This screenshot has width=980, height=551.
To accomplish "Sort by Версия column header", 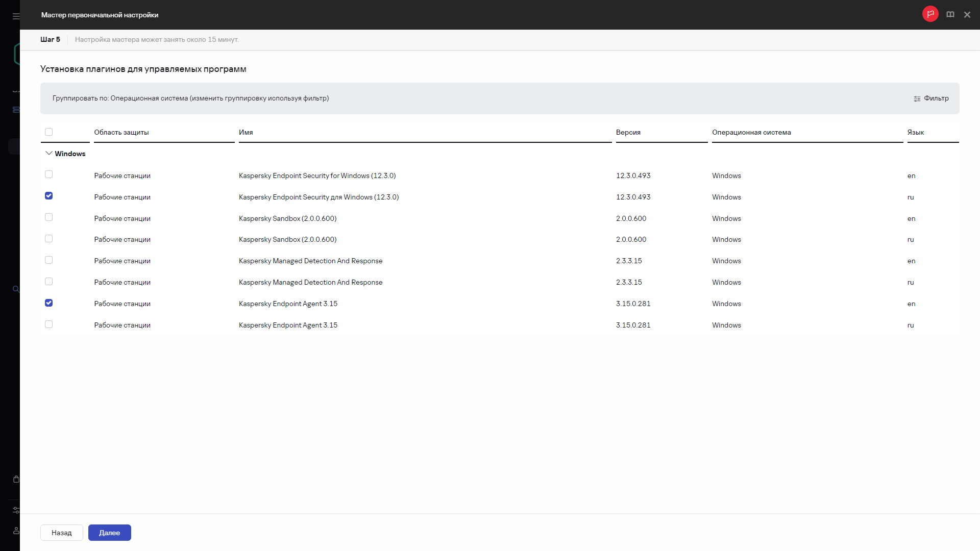I will pos(628,132).
